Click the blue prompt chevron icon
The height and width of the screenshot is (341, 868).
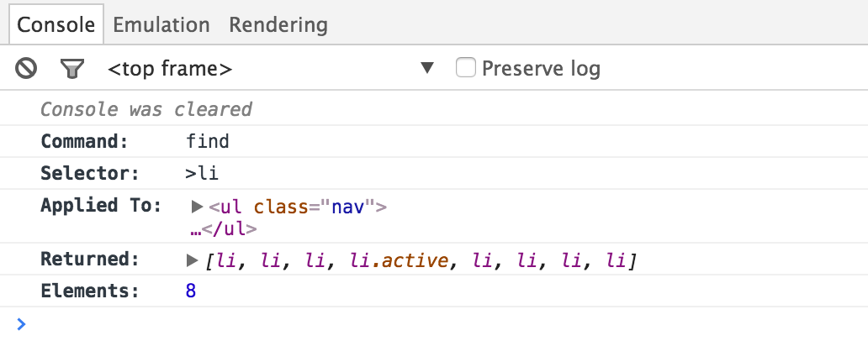21,324
